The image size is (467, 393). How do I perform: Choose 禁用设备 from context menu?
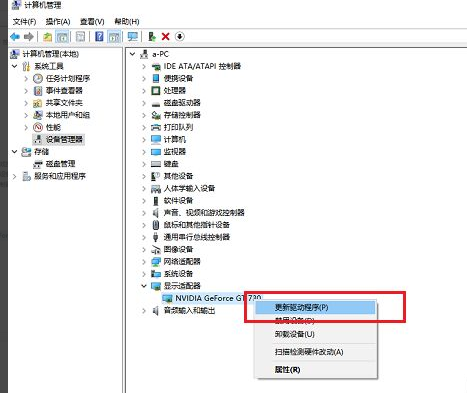coord(315,321)
